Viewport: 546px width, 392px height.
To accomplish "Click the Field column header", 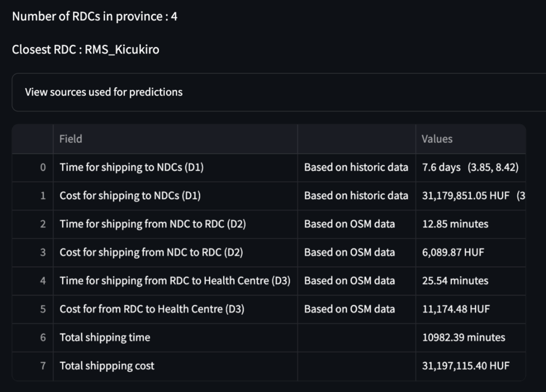I will coord(175,139).
